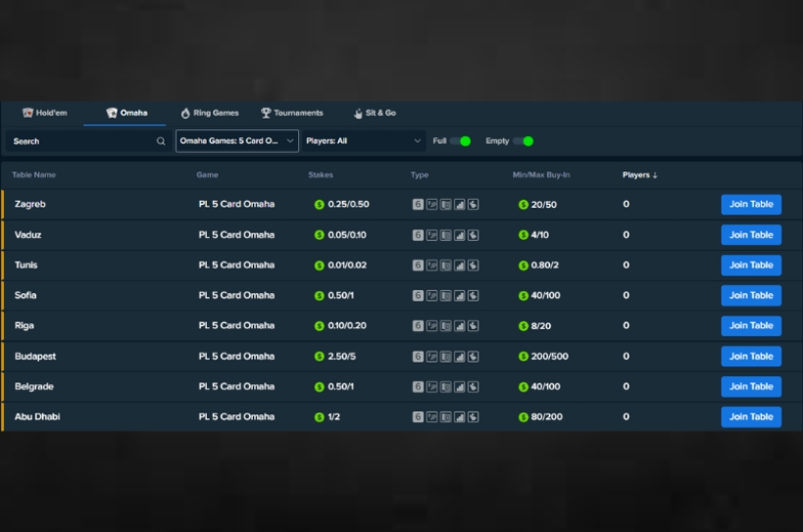Click the search magnifier icon
803x532 pixels.
tap(161, 141)
